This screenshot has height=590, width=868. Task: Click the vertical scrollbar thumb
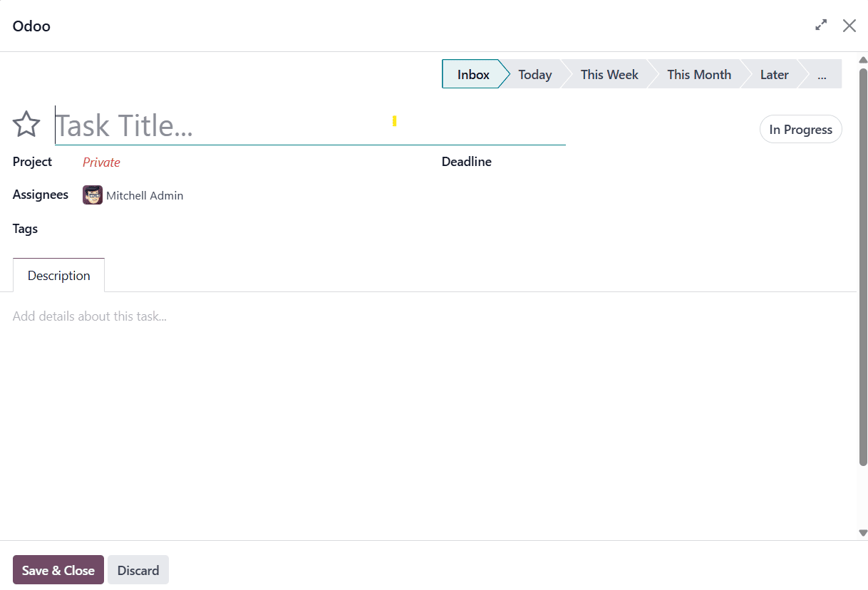pos(863,266)
